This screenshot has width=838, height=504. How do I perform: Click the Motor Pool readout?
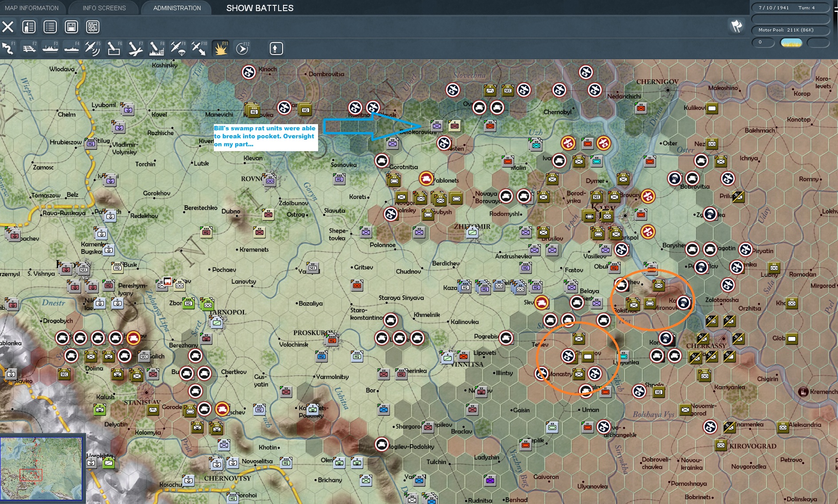pyautogui.click(x=790, y=30)
